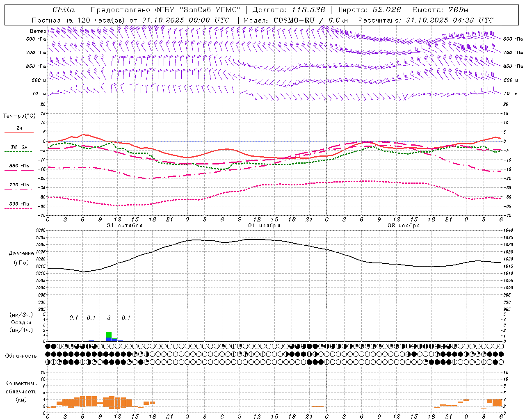Click the "500 гПа" temperature legend entry
Viewport: 525px width, 420px height.
tap(19, 204)
